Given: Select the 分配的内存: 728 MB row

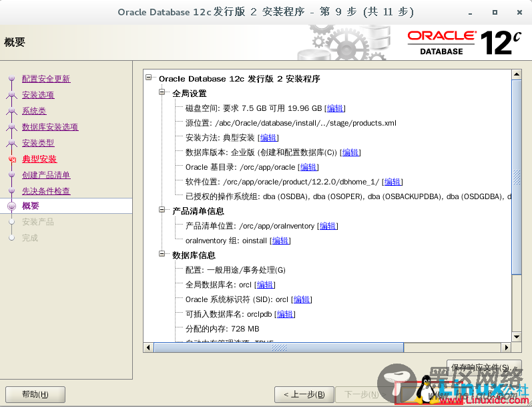Looking at the screenshot, I should click(222, 329).
